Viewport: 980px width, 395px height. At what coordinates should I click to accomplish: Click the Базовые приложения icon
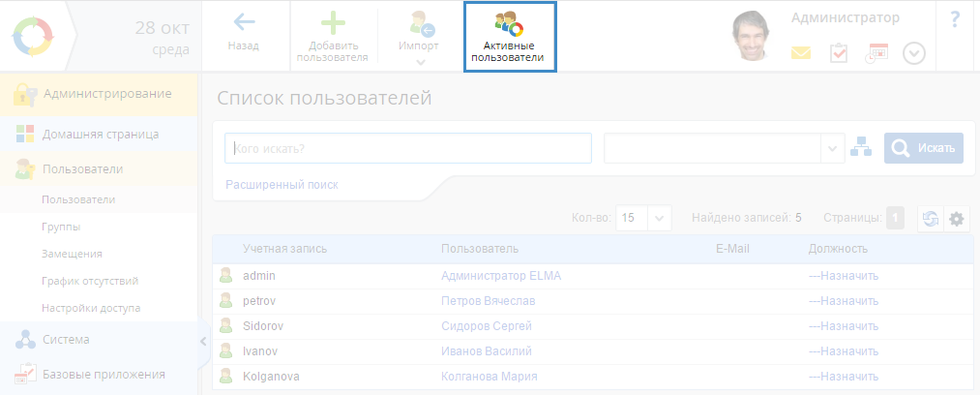click(x=25, y=374)
